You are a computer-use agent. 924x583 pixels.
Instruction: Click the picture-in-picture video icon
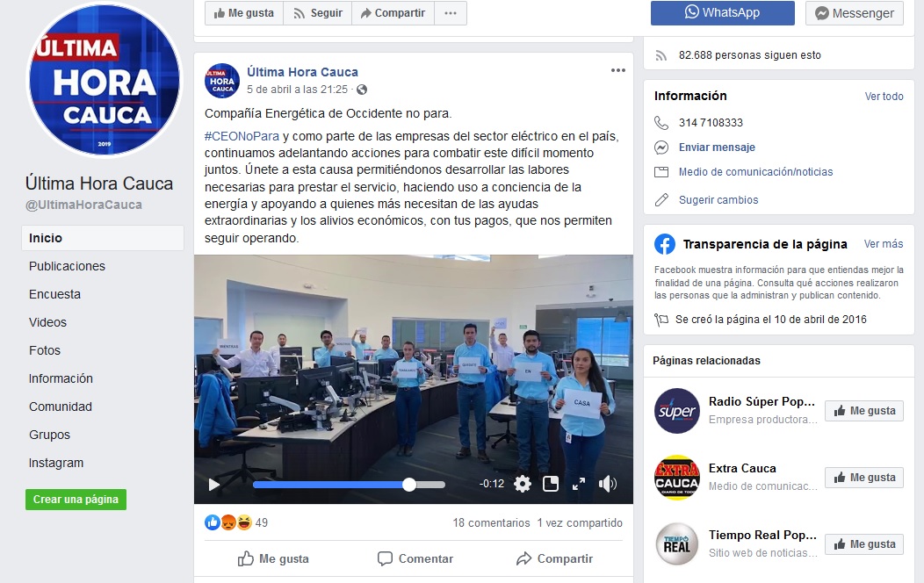tap(551, 484)
